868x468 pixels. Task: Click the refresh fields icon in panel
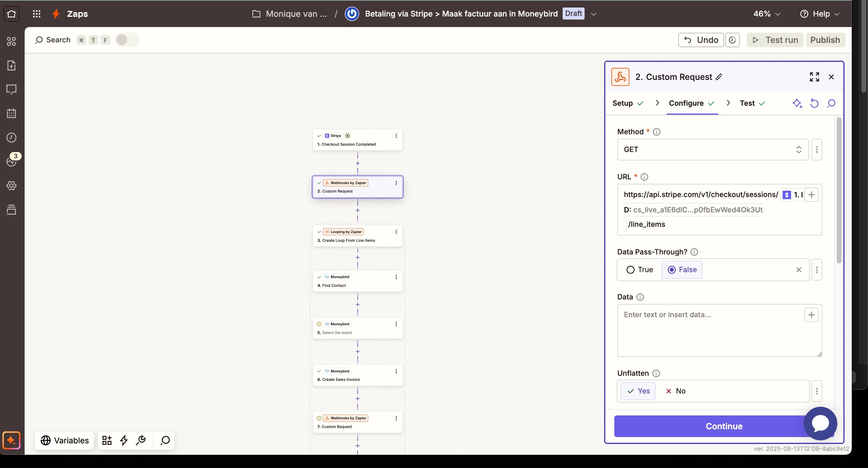(x=815, y=103)
